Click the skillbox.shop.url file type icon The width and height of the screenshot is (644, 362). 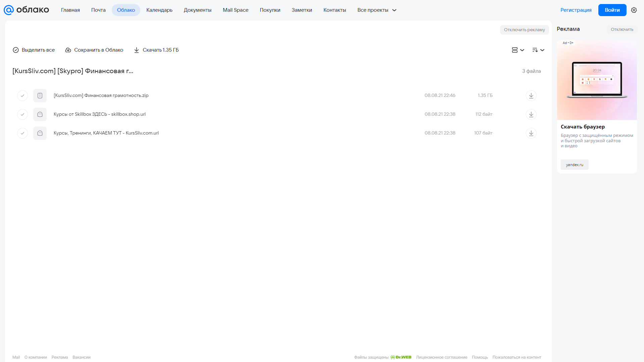click(40, 114)
